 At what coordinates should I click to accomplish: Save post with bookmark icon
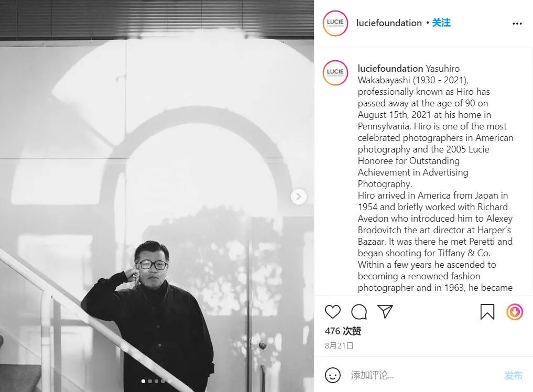(x=487, y=312)
